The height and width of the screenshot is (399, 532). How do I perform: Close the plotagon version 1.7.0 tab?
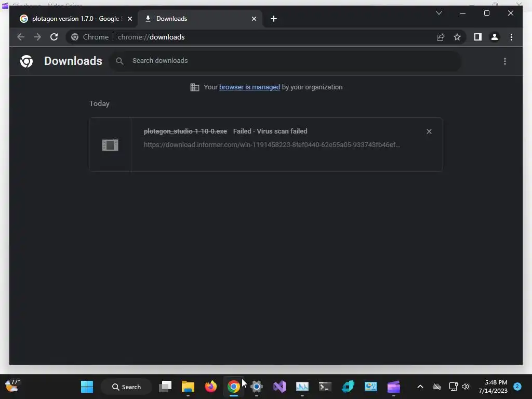(x=129, y=19)
